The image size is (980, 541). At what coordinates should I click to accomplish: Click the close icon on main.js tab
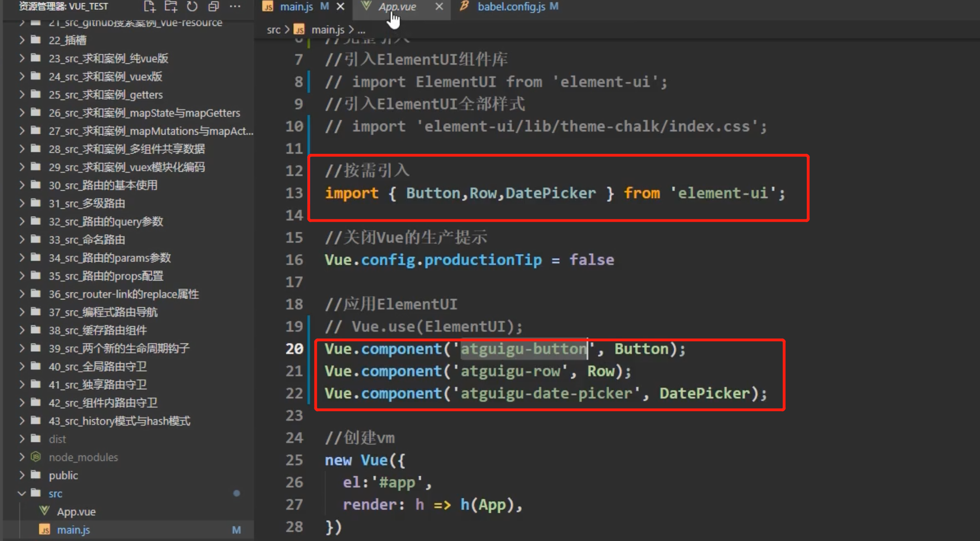[340, 6]
